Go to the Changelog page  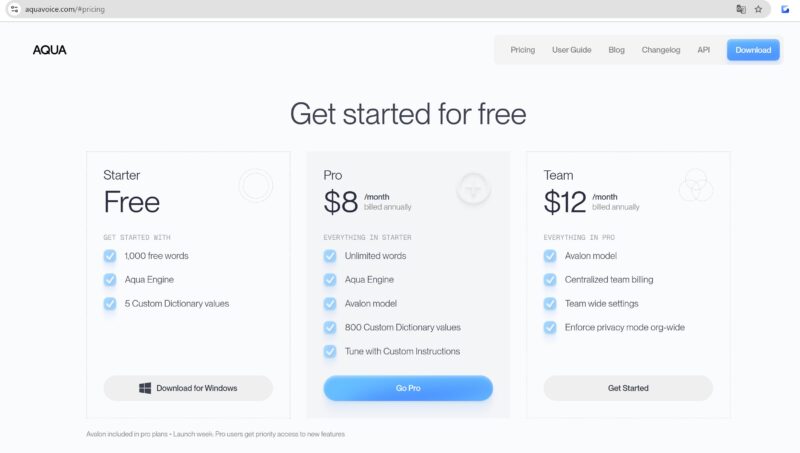[661, 50]
